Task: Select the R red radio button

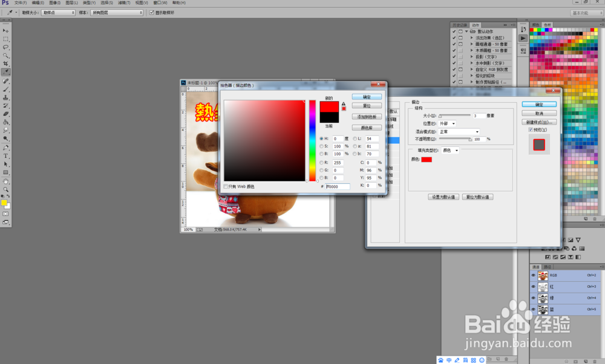Action: [321, 163]
